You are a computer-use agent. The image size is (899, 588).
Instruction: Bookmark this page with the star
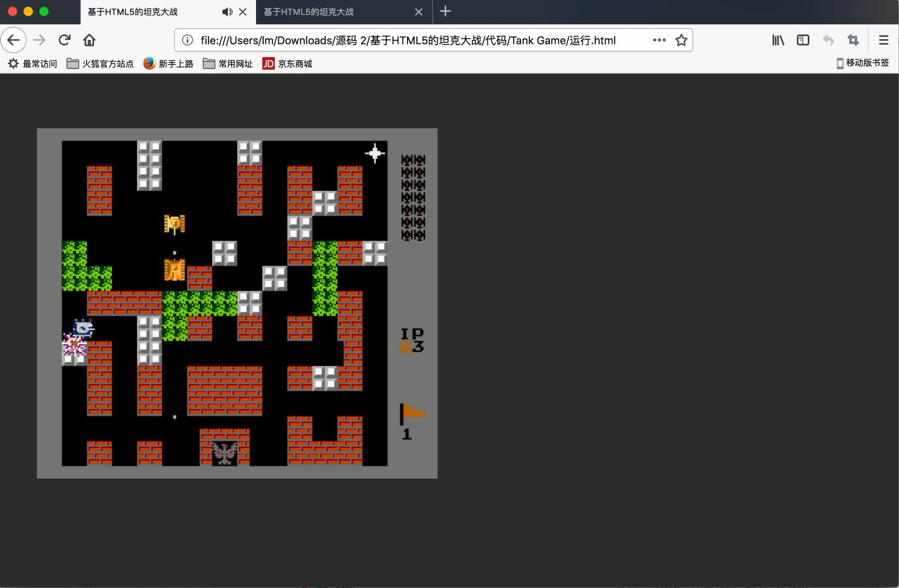(x=681, y=40)
